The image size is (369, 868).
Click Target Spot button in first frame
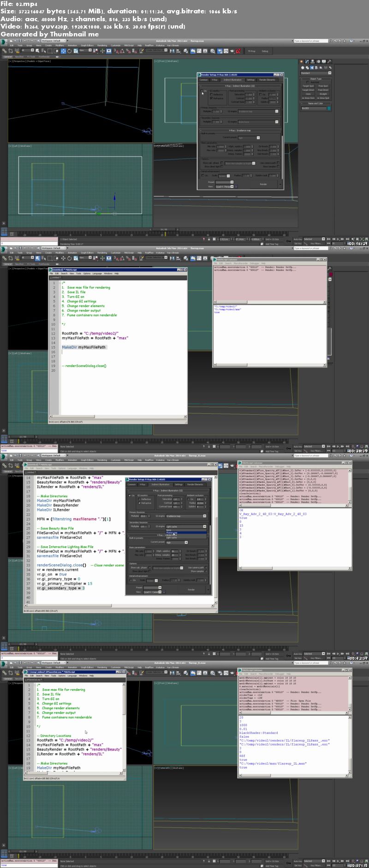point(308,86)
